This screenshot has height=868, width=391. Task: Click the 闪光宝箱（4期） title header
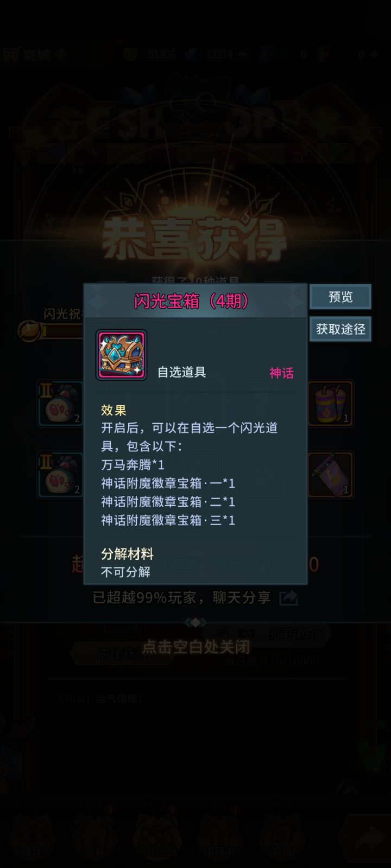(x=191, y=301)
